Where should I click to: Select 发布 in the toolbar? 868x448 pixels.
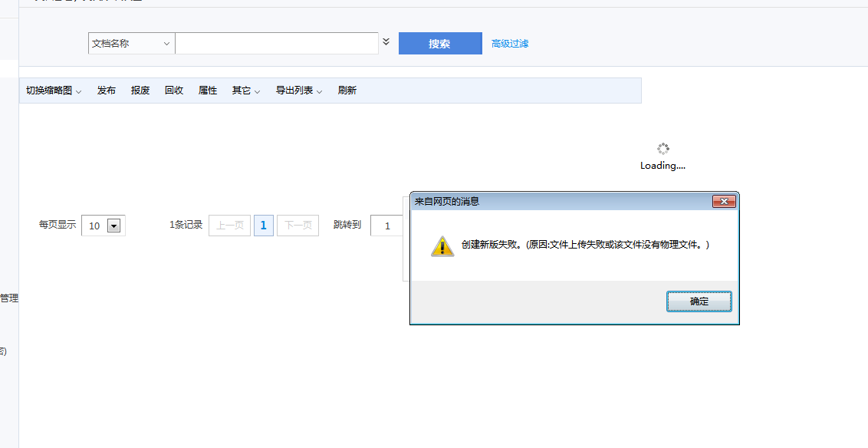107,91
